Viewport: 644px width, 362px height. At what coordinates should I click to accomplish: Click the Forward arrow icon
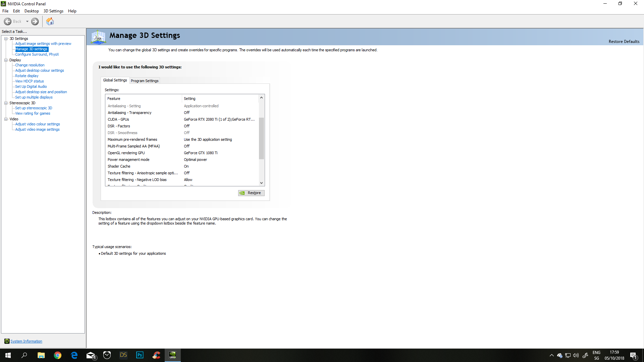(x=35, y=21)
